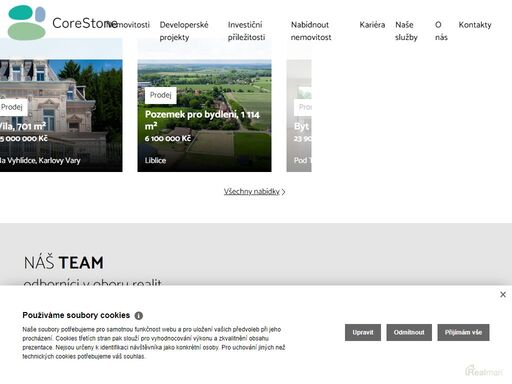Open Nabídnout nemovitost page
This screenshot has width=512, height=384.
pos(311,31)
